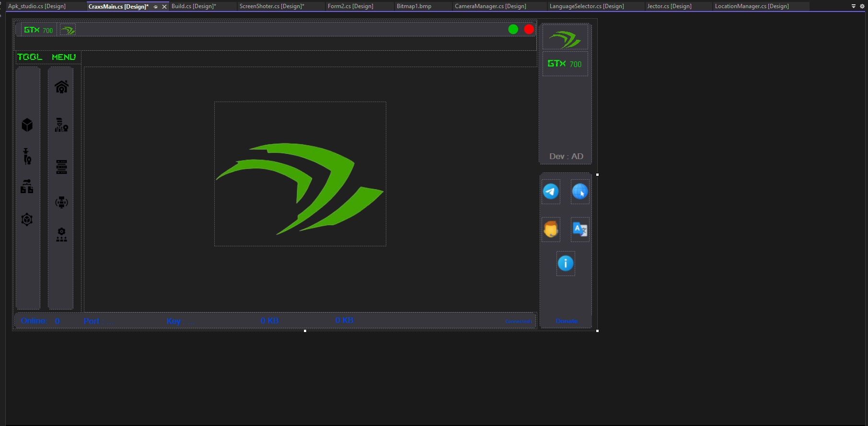Click the green circle button in title bar

pos(513,30)
